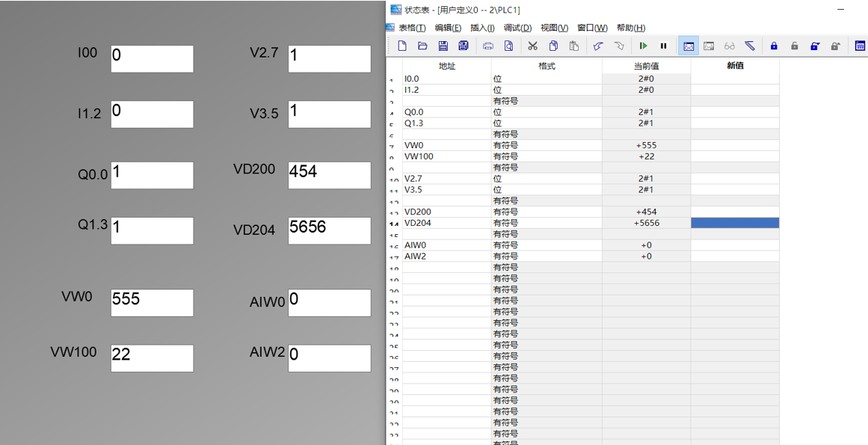868x445 pixels.
Task: Click the greyed chart-with-glasses single read icon
Action: tap(709, 46)
